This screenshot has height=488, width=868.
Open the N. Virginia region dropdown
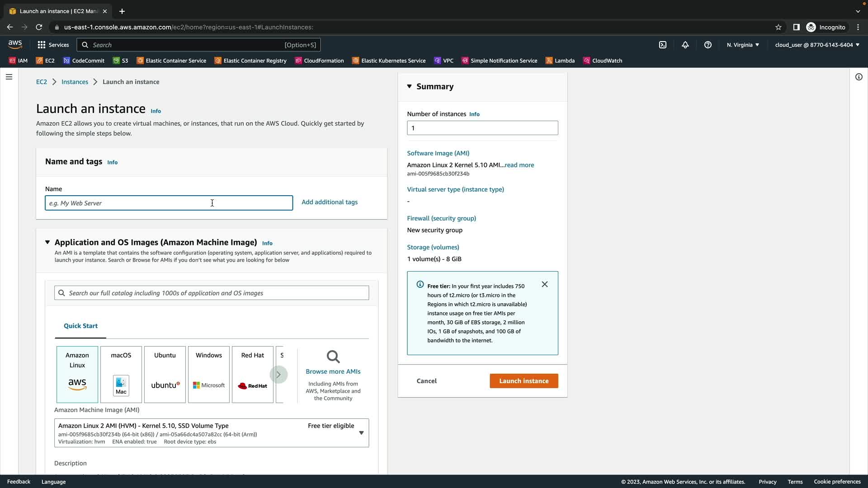click(x=743, y=45)
